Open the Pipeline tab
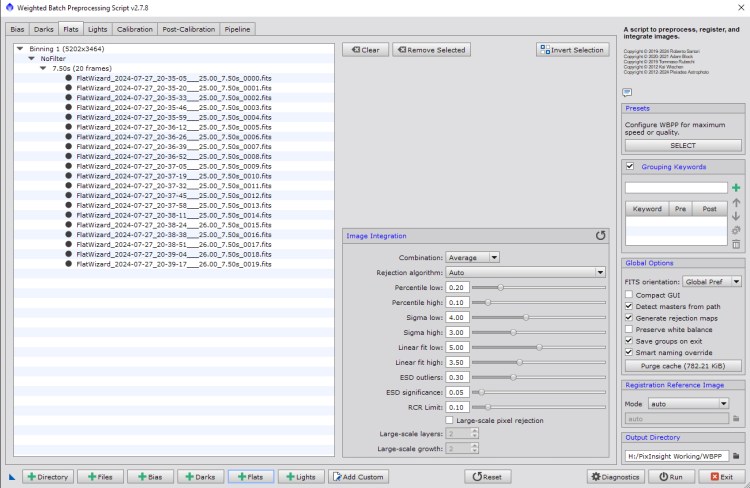This screenshot has height=488, width=750. (237, 29)
